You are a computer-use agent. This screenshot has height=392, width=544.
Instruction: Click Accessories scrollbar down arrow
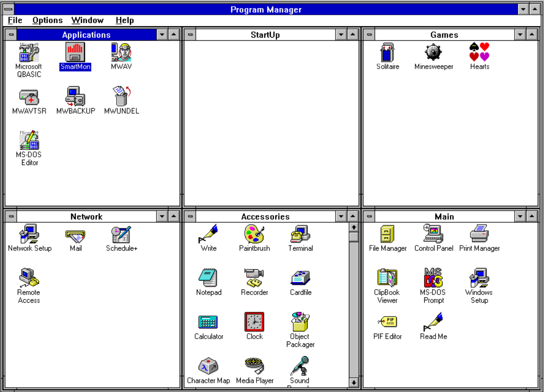pyautogui.click(x=354, y=383)
